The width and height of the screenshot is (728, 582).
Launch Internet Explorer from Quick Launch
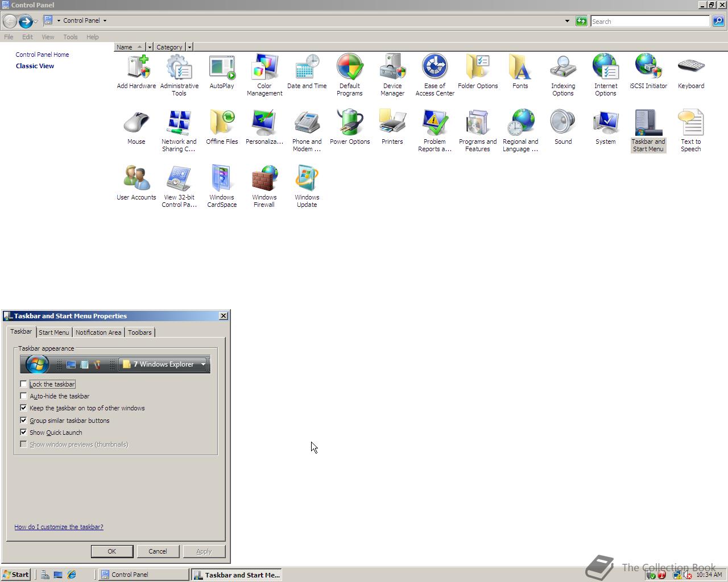point(72,575)
